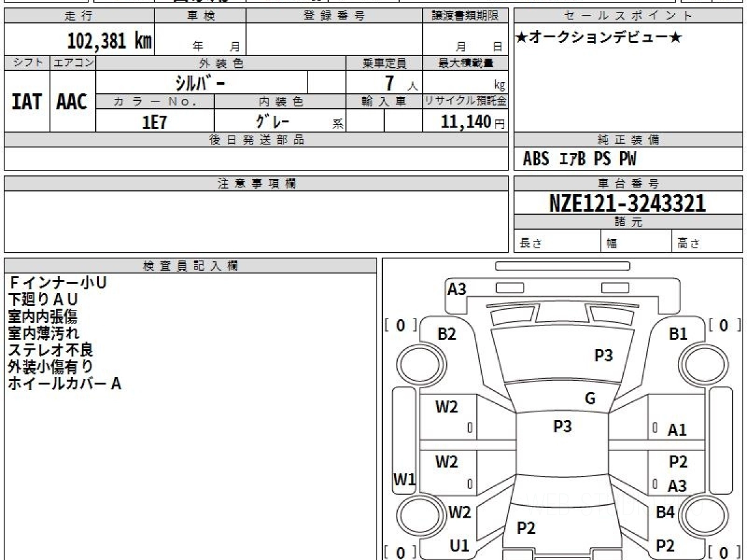
Task: Click the 譲渡書類期限 header
Action: tap(466, 16)
